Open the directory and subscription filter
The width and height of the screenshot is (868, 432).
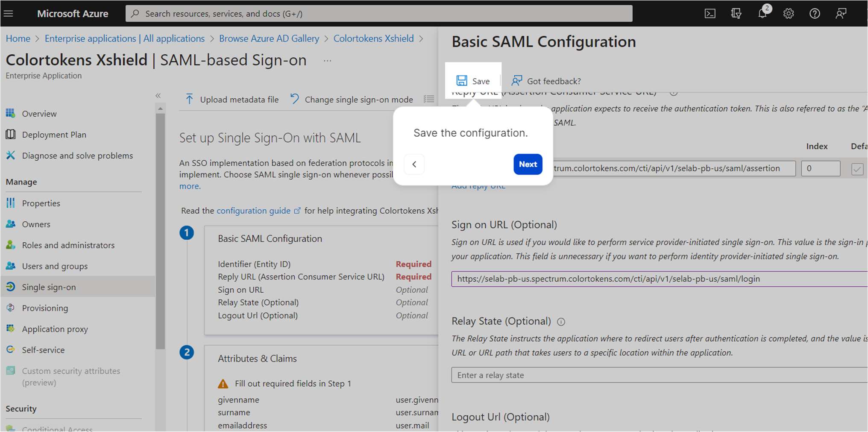tap(736, 13)
